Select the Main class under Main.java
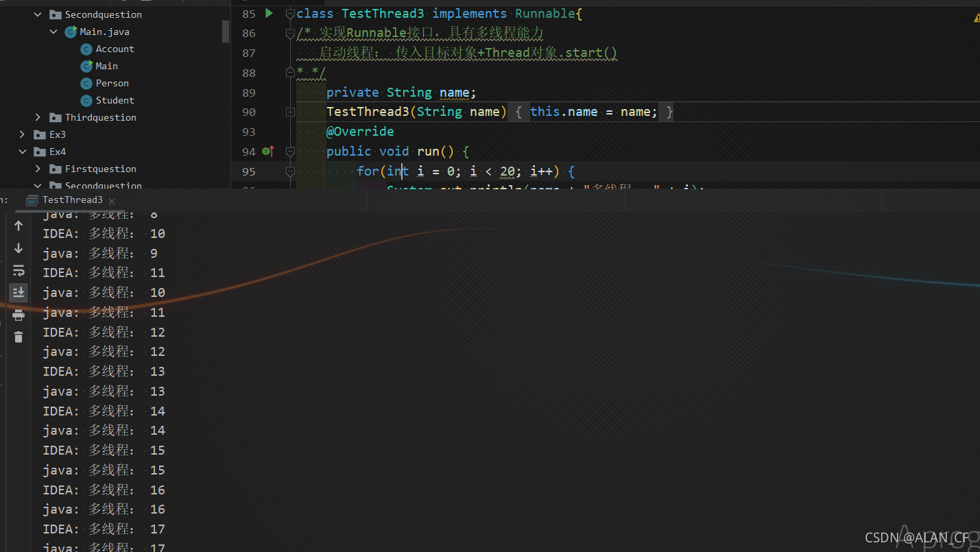Screen dimensions: 980x552 [106, 66]
